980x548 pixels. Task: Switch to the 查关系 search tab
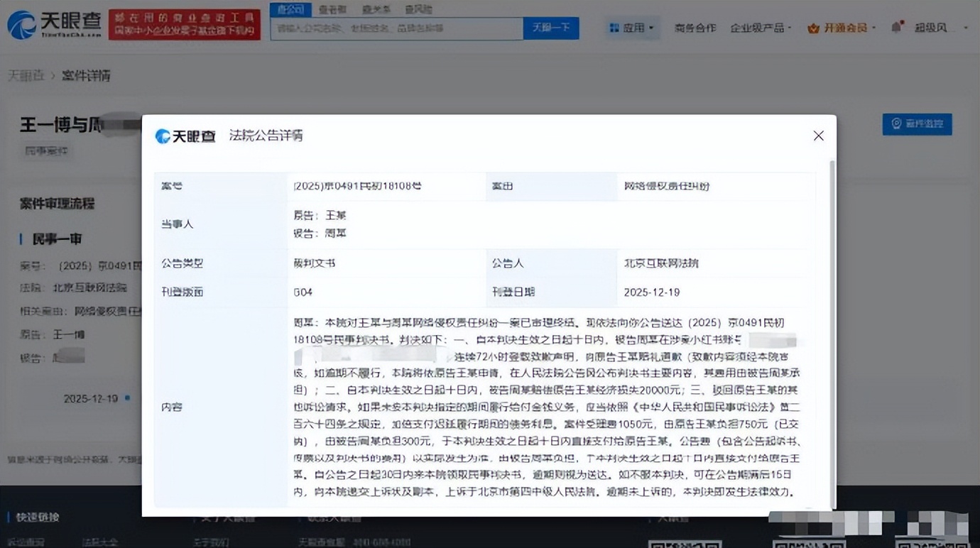point(376,9)
